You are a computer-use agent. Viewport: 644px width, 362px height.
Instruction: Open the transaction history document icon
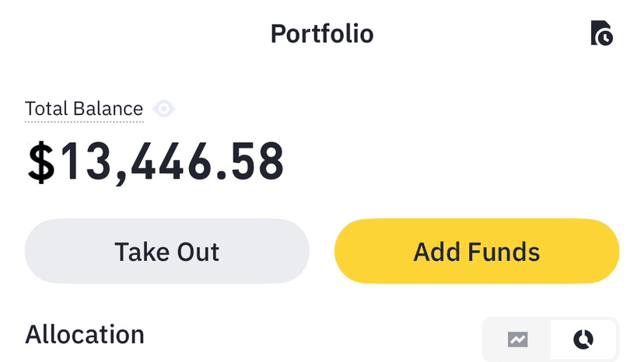point(601,34)
